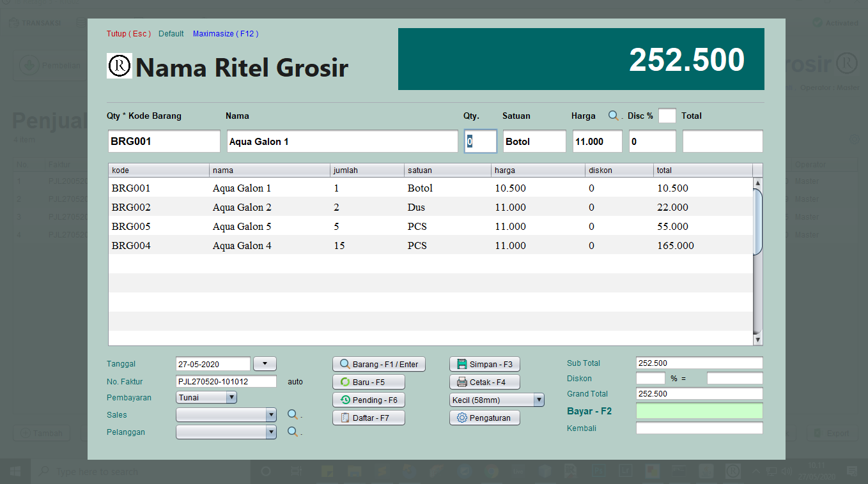Image resolution: width=868 pixels, height=484 pixels.
Task: Sort by the jumlah column header
Action: point(367,170)
